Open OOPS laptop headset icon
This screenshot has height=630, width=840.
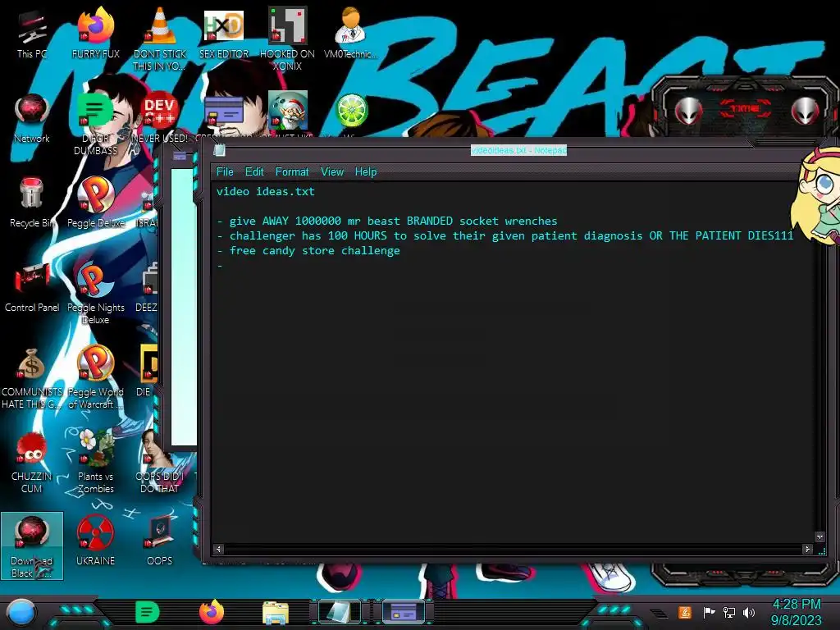(159, 540)
